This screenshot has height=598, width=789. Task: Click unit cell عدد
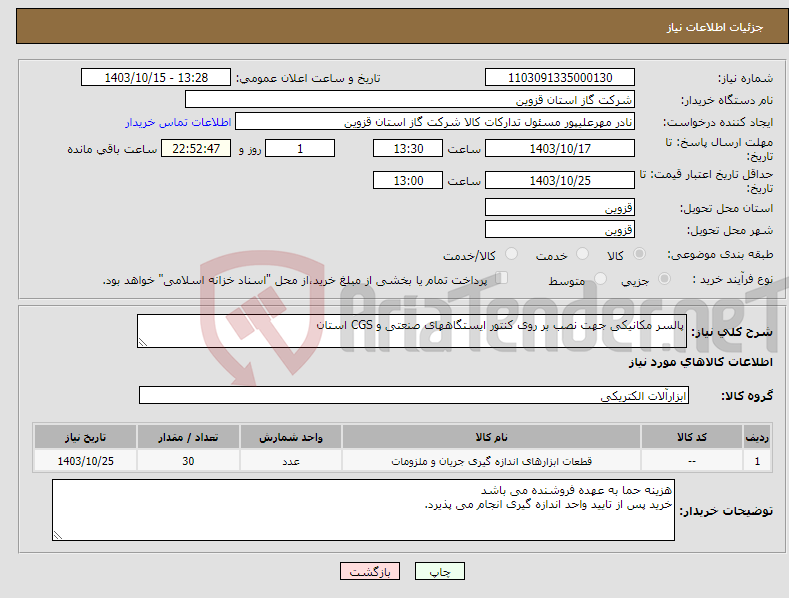(291, 461)
